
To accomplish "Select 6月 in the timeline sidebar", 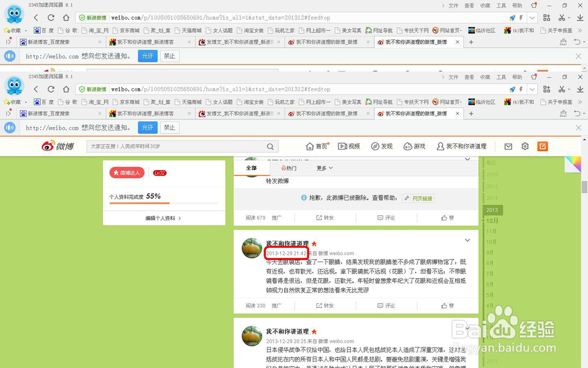I will pos(490,284).
